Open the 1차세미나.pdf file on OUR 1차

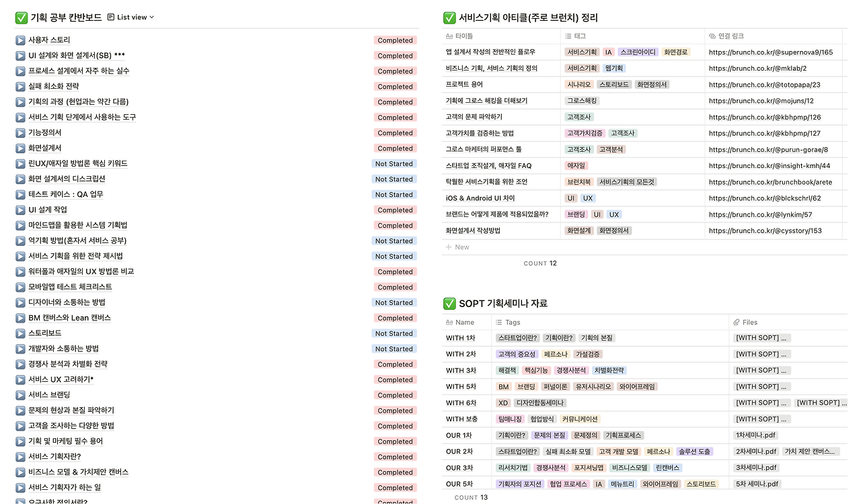pos(756,435)
